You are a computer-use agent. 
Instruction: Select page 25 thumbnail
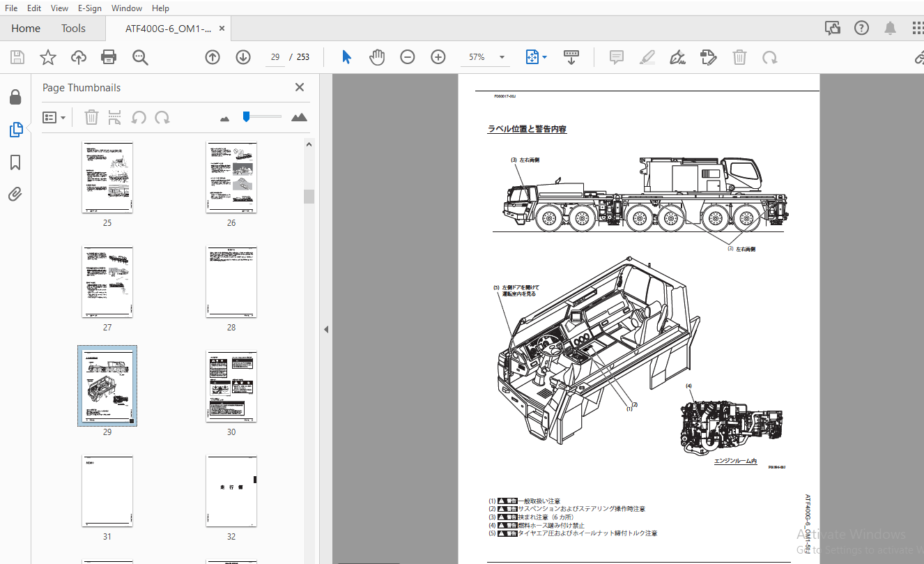pyautogui.click(x=107, y=178)
